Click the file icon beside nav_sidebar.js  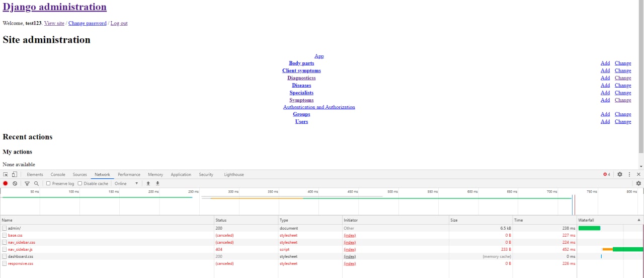pos(5,249)
